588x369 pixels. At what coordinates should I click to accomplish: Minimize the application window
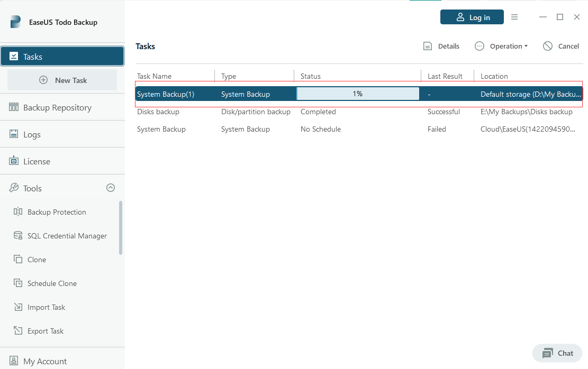click(542, 17)
